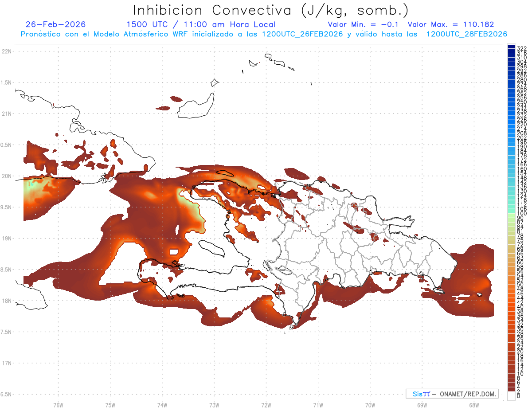Click the title "Inhibicion Convectiva (J/kg, somb.)"

click(270, 11)
